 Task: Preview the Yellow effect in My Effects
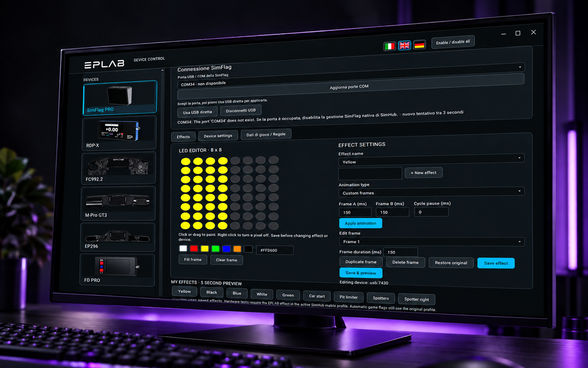(184, 292)
